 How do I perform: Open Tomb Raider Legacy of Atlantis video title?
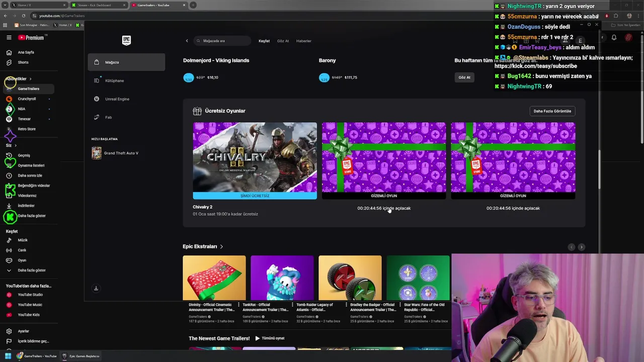click(315, 307)
